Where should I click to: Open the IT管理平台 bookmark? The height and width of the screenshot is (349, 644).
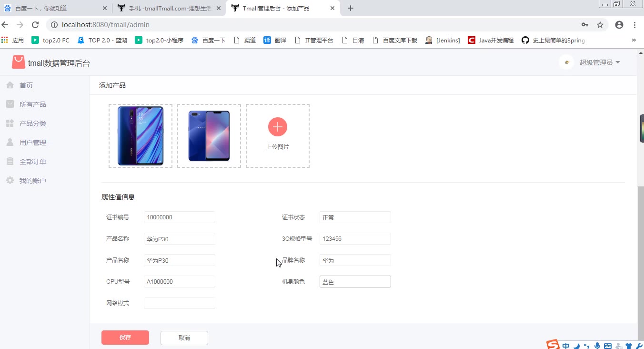click(x=314, y=40)
